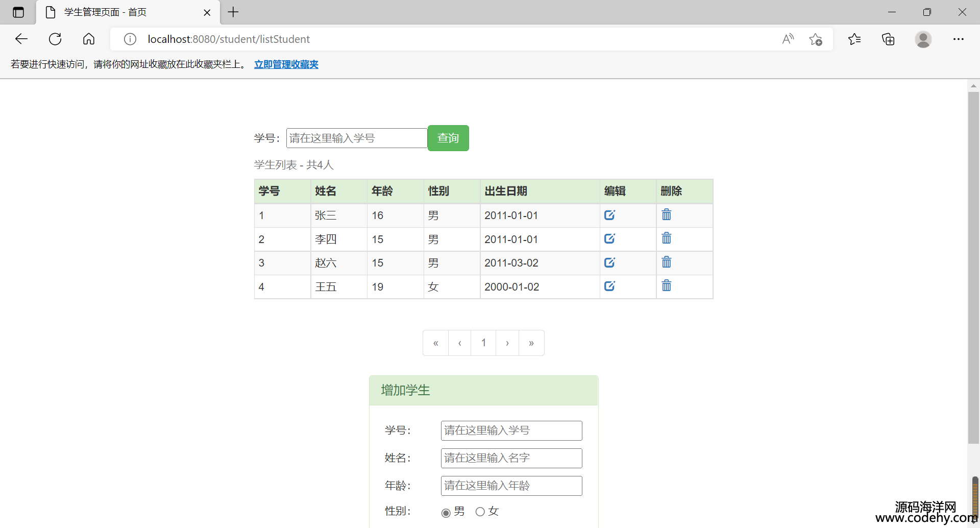Edit the record for student 张三
This screenshot has height=528, width=980.
[x=609, y=215]
